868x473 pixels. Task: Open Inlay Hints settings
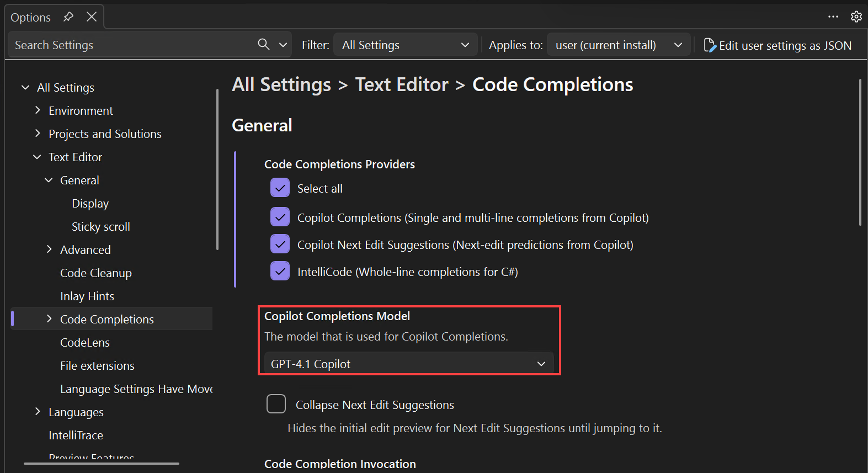pos(87,296)
